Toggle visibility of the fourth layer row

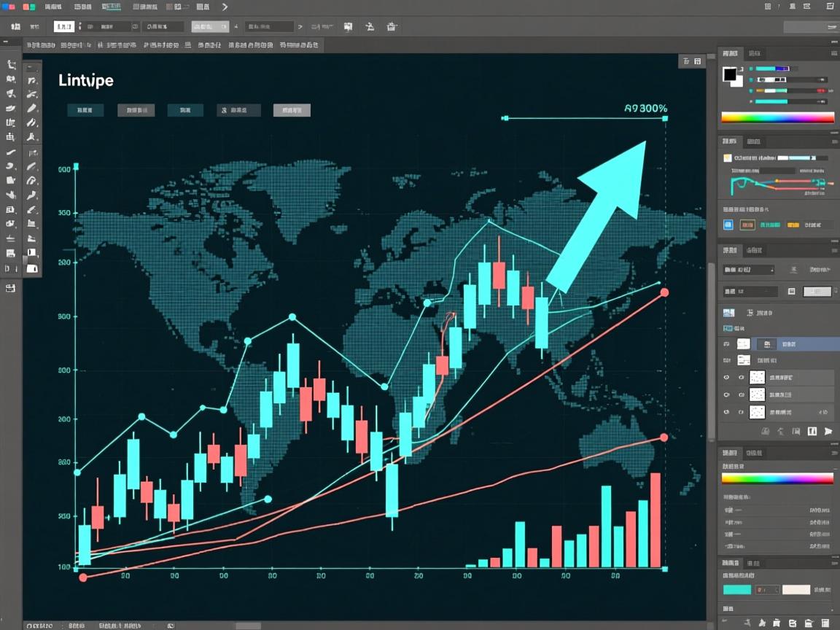click(x=726, y=394)
